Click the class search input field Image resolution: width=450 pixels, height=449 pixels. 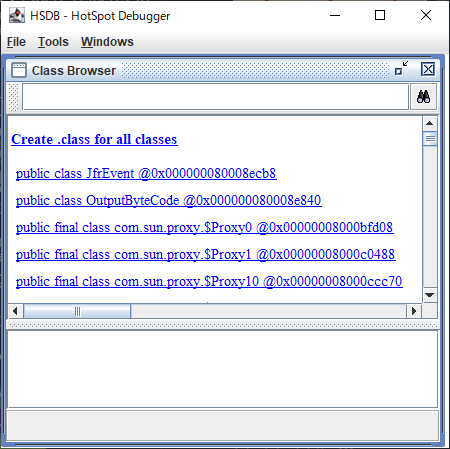[x=215, y=97]
